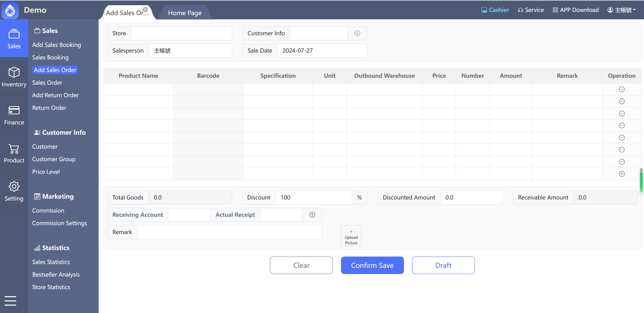
Task: Open the Setting gear section
Action: click(14, 191)
